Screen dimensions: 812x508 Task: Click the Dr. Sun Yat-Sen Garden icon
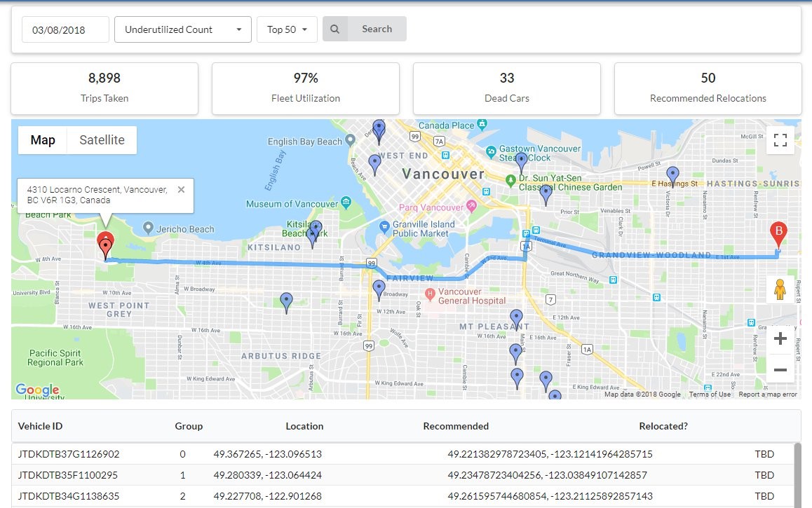pyautogui.click(x=510, y=181)
